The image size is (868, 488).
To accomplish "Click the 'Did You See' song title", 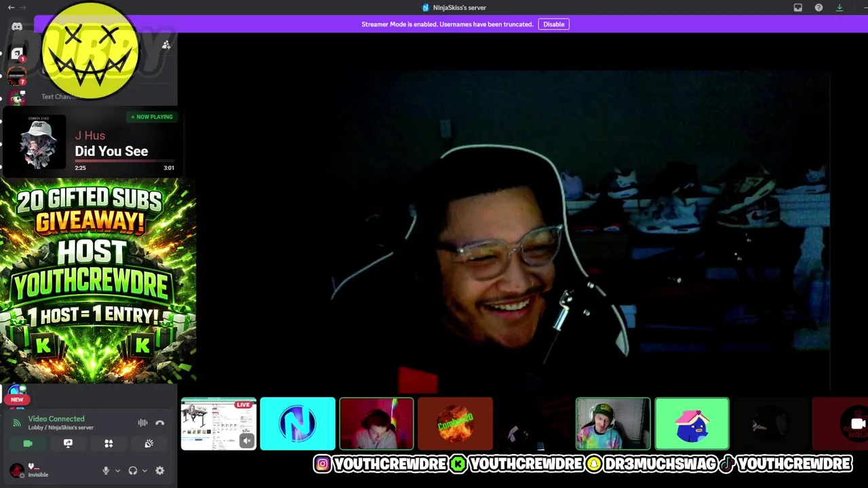I will tap(111, 151).
